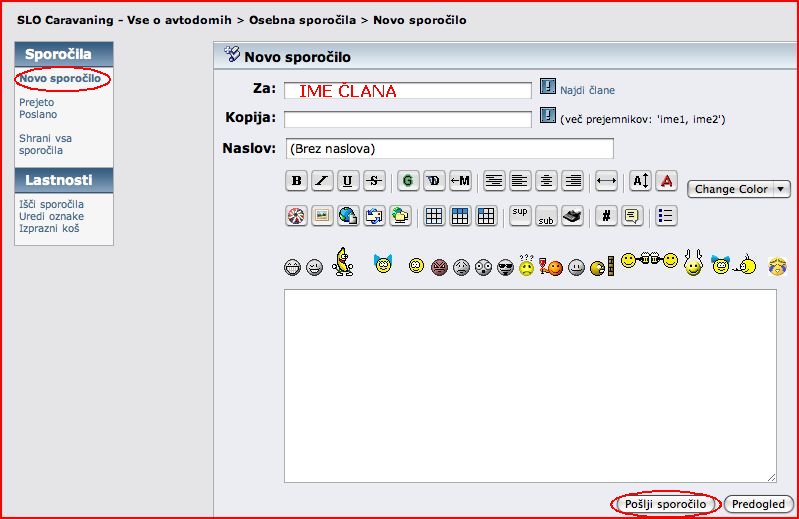Click the red letter A font icon

667,181
